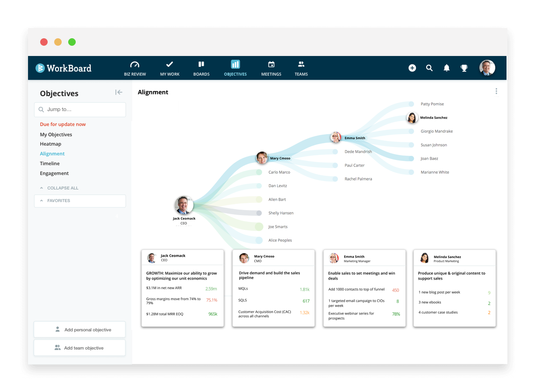Click the 2.59m net new ARR value

(x=211, y=289)
